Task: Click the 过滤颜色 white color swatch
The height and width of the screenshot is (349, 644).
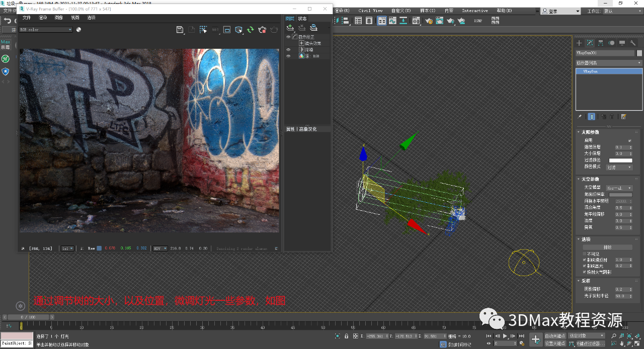Action: [620, 160]
